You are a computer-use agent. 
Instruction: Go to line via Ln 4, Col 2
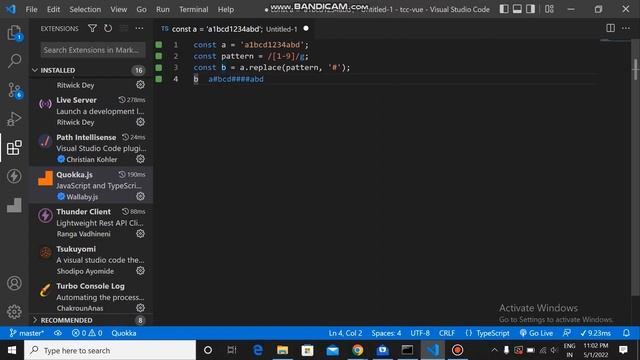point(345,333)
